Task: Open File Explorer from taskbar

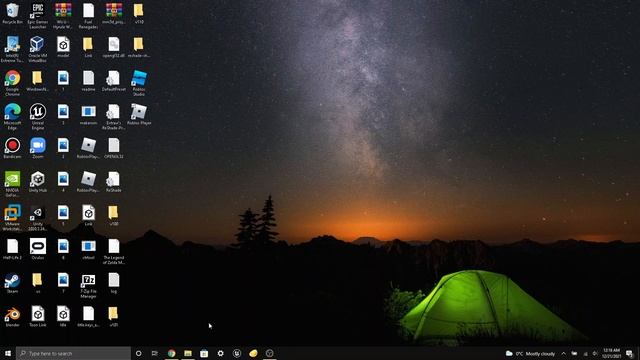Action: (x=188, y=353)
